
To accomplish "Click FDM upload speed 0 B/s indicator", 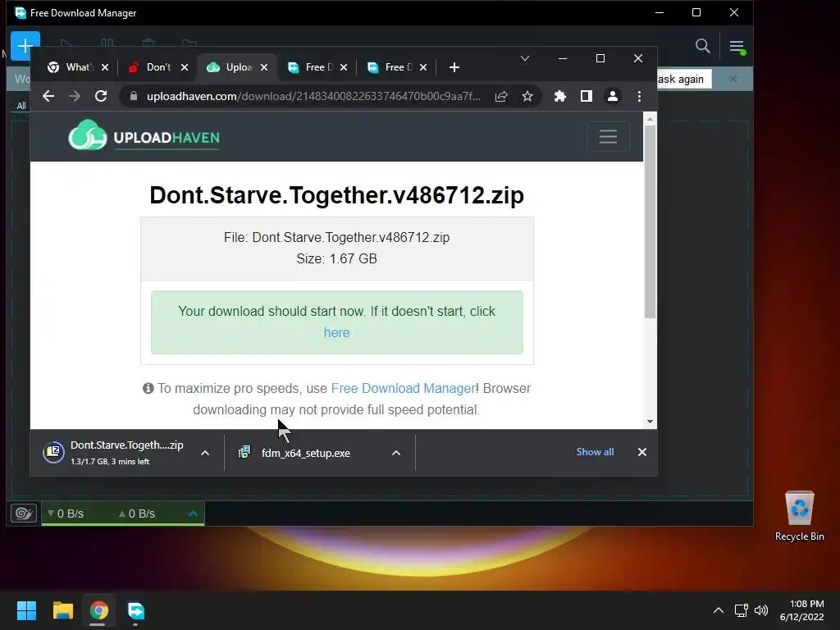I will [137, 514].
